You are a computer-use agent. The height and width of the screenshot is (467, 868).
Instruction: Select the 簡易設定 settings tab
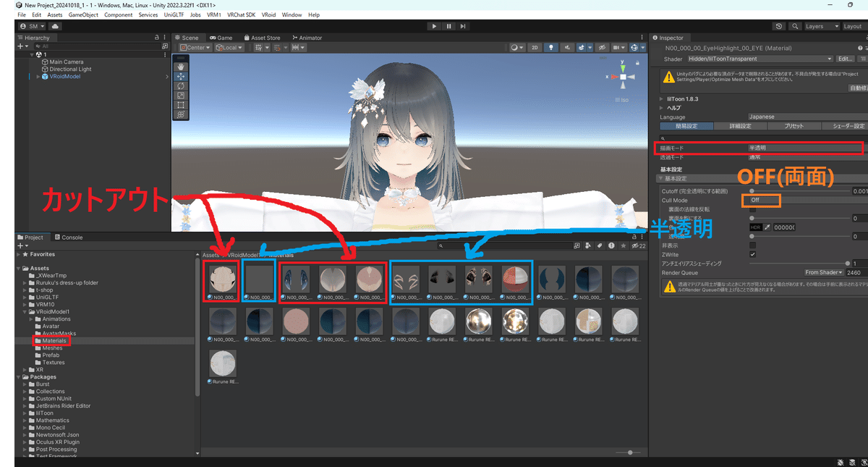[686, 126]
